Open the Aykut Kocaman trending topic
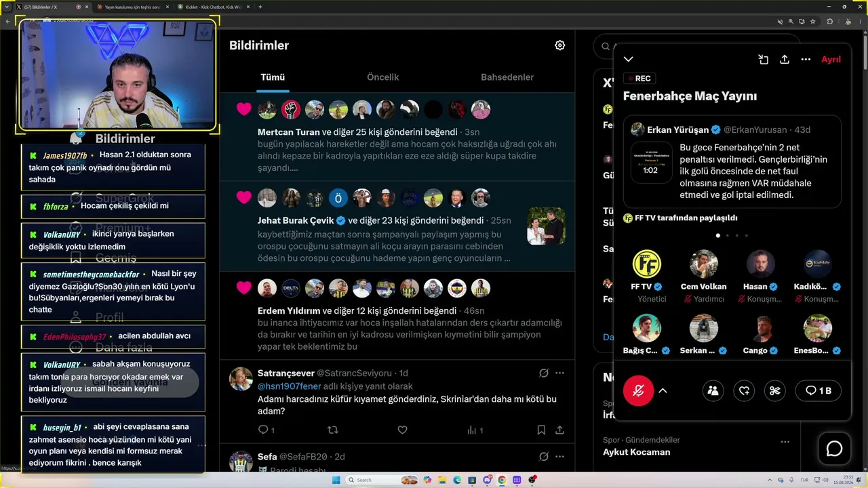The width and height of the screenshot is (868, 488). tap(636, 452)
